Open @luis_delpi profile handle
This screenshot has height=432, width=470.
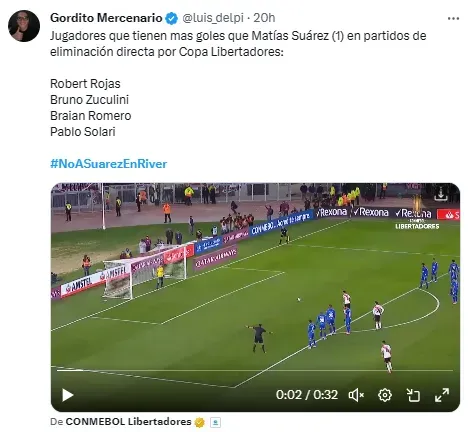[x=213, y=18]
